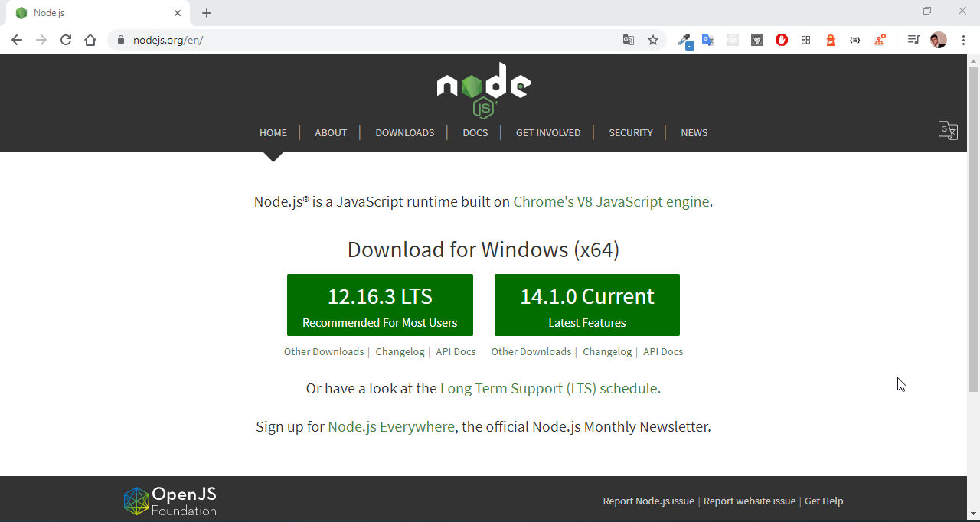Click the Download for Windows (x64) heading
980x522 pixels.
(483, 250)
